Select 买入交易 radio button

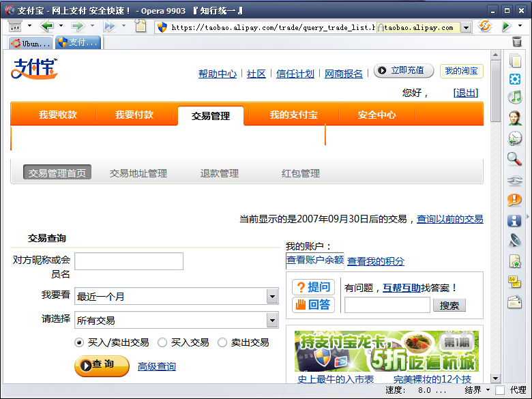pos(162,342)
